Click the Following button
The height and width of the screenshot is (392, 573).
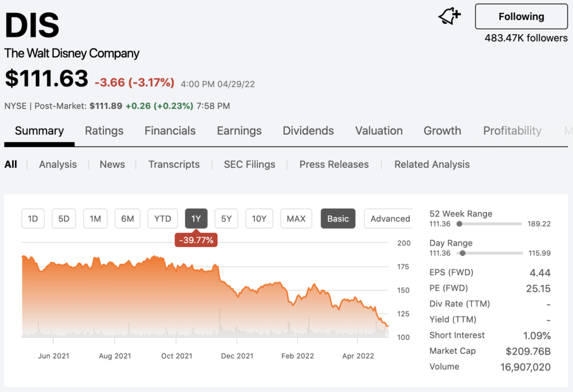click(521, 16)
